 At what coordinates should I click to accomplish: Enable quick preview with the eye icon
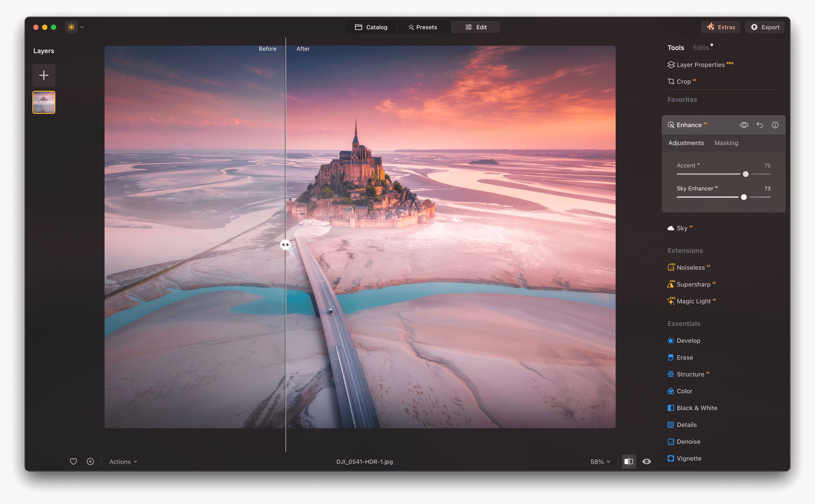coord(647,461)
